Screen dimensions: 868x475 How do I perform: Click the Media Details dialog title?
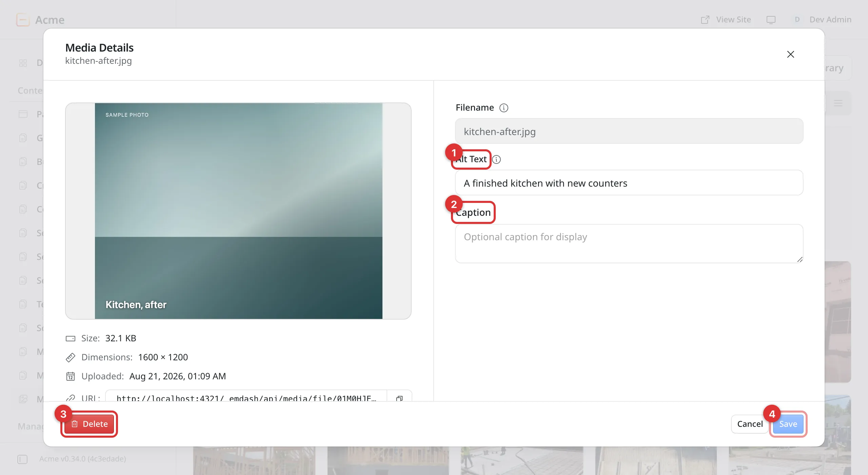(x=99, y=48)
